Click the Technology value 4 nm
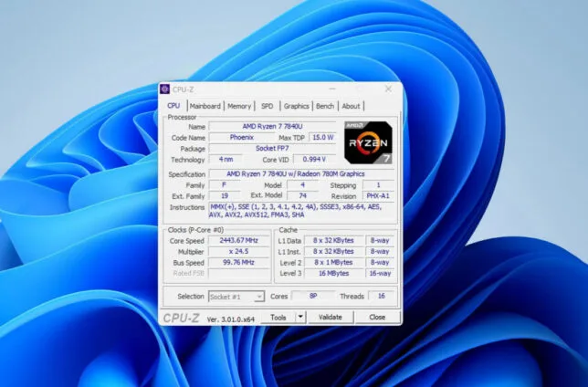 click(226, 160)
